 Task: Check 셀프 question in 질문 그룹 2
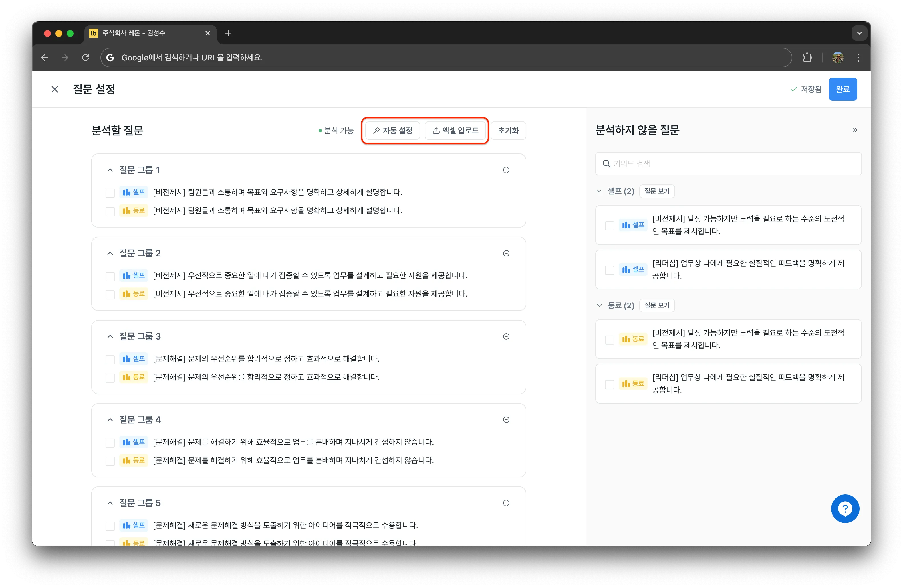110,276
